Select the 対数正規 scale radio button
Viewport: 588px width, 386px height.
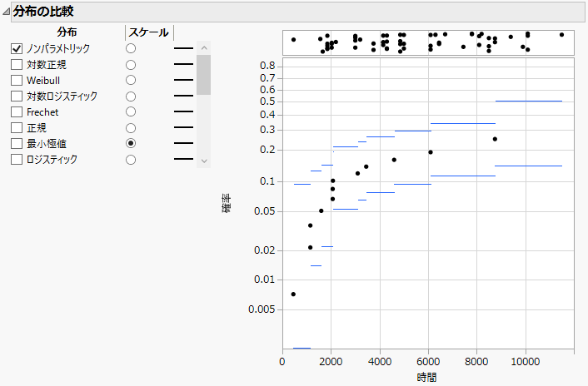tap(131, 65)
